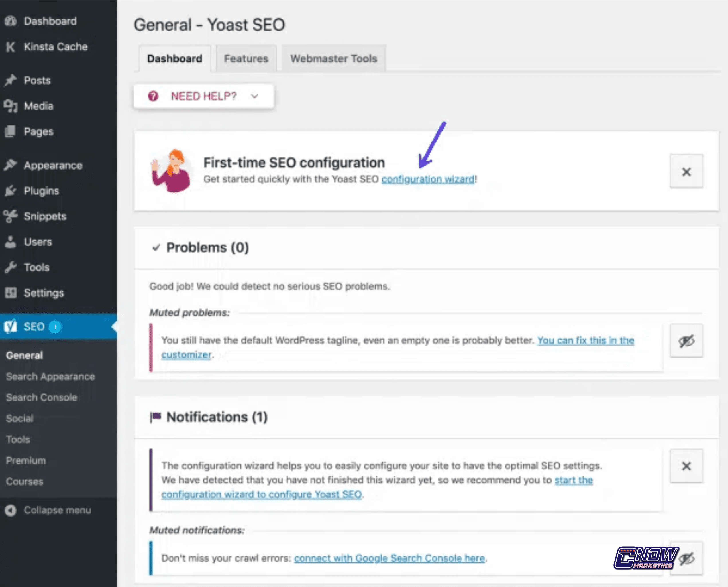Switch to the Webmaster Tools tab
The image size is (728, 587).
[333, 58]
